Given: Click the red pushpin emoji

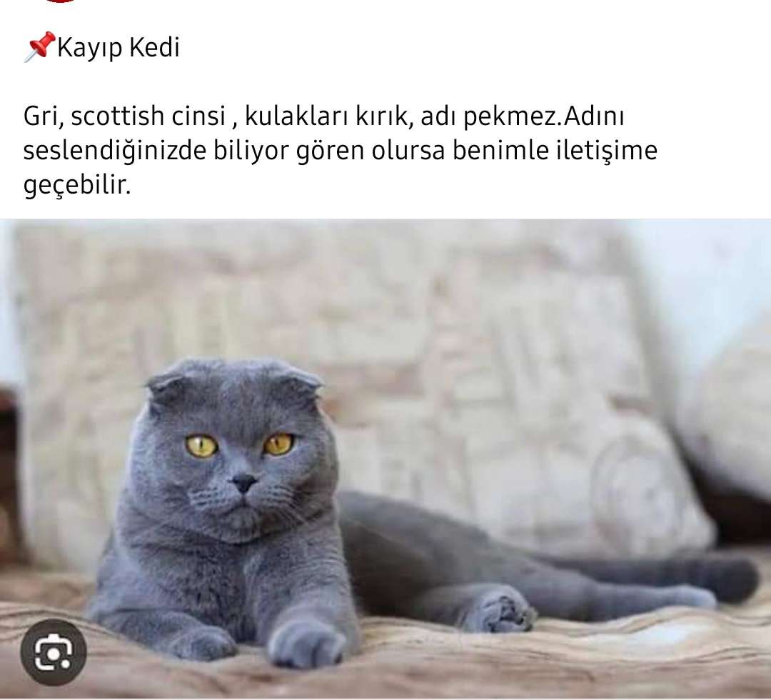Looking at the screenshot, I should pyautogui.click(x=40, y=47).
